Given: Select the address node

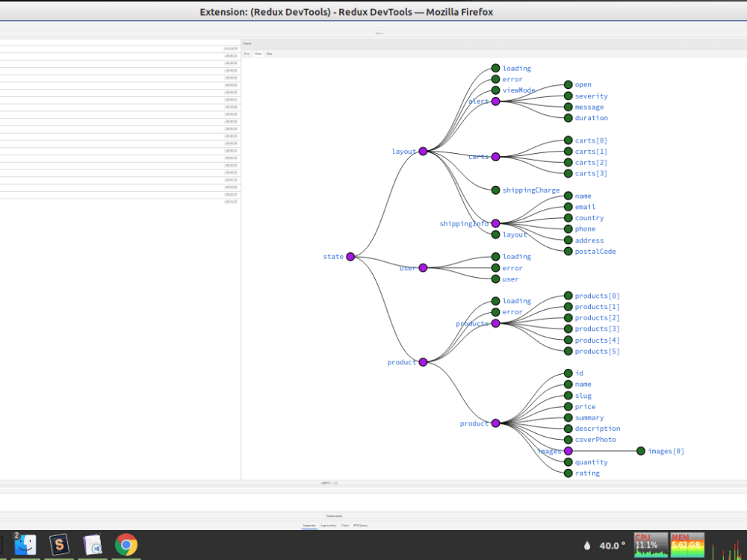Looking at the screenshot, I should pos(568,240).
